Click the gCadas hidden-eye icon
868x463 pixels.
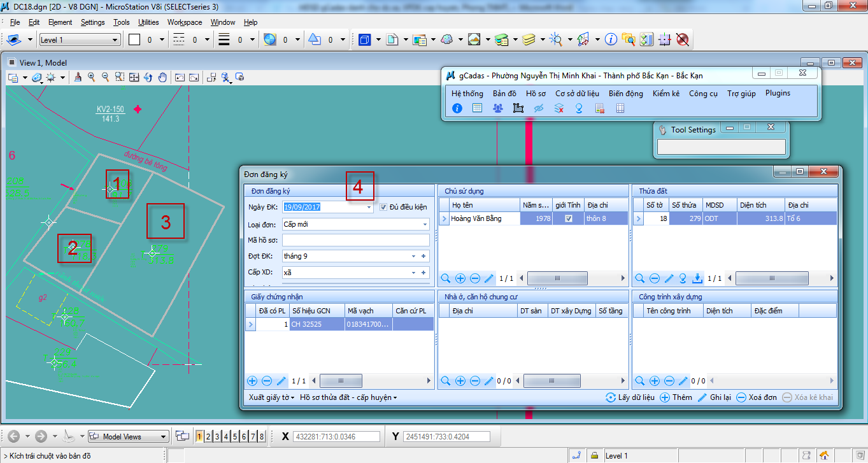click(x=538, y=108)
